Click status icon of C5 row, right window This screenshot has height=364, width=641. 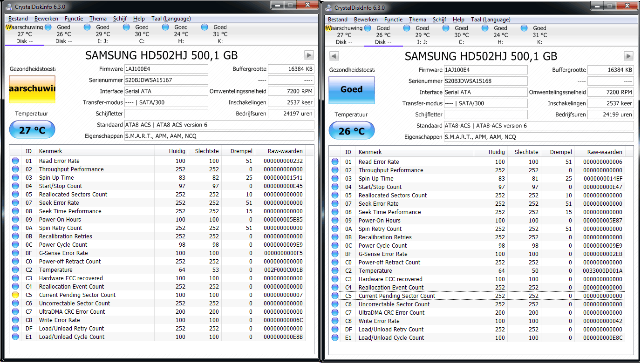(x=335, y=296)
